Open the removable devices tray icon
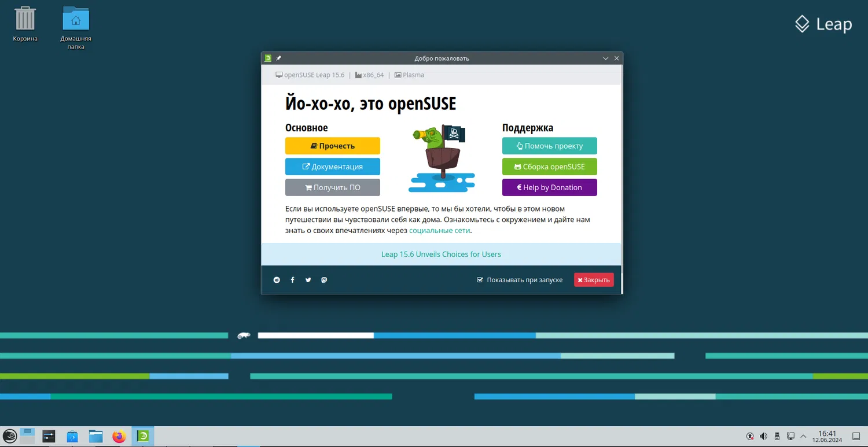The image size is (868, 447). coord(777,436)
